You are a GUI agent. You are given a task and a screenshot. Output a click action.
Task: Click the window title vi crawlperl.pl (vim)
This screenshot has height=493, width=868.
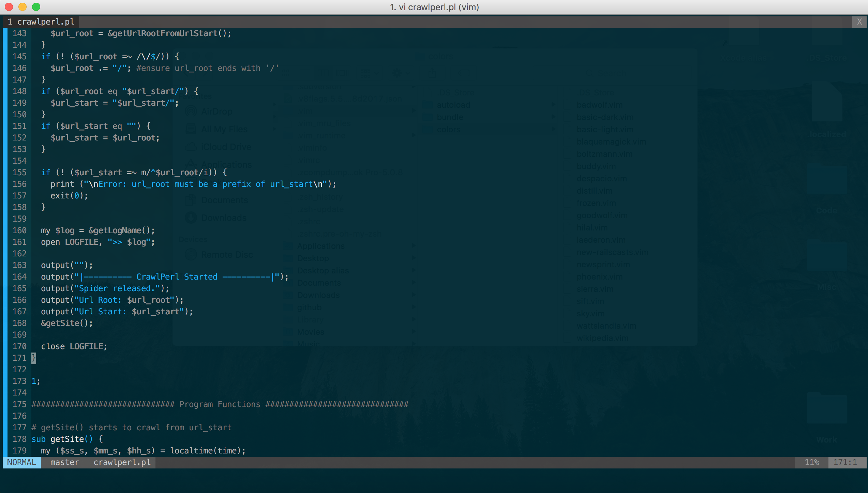434,7
